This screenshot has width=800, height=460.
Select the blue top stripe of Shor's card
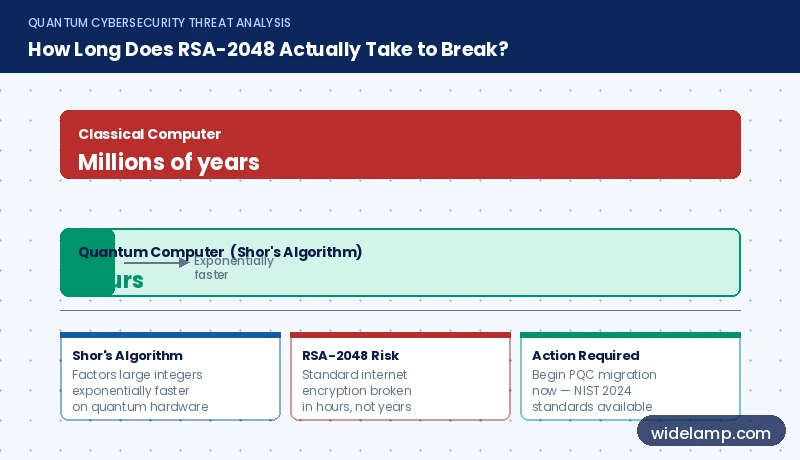[x=170, y=335]
